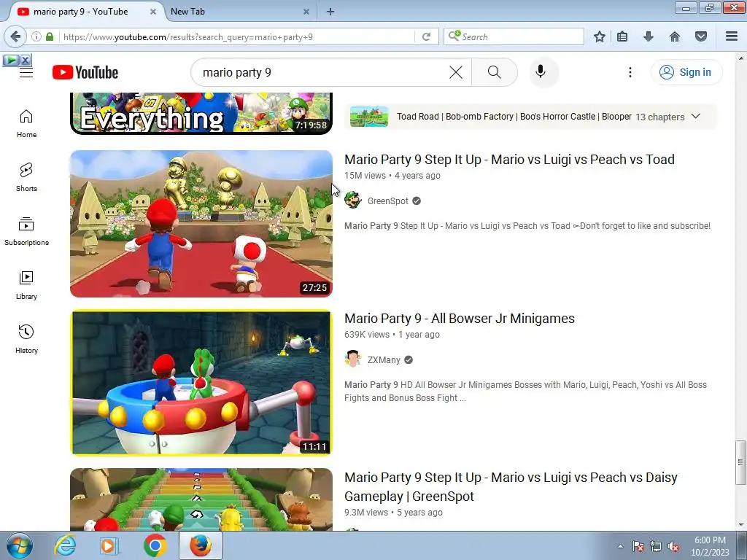Click the small play overlay icon top-left
This screenshot has width=747, height=560.
pyautogui.click(x=11, y=60)
